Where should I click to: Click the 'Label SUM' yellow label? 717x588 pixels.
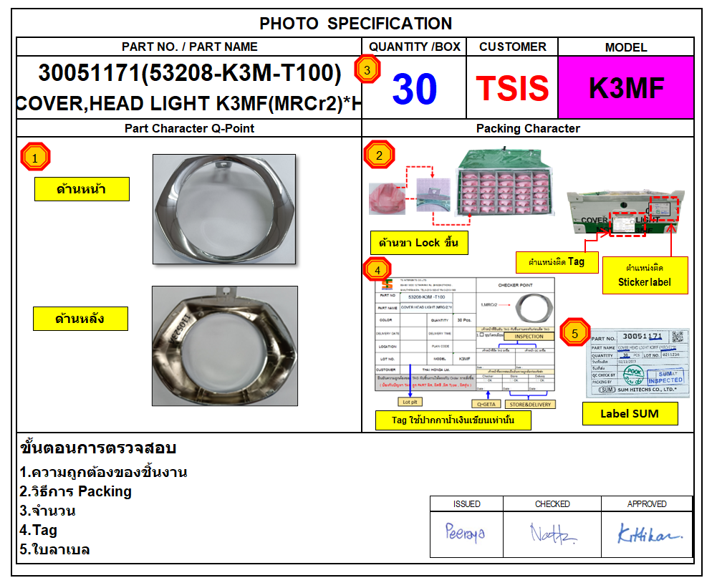630,414
